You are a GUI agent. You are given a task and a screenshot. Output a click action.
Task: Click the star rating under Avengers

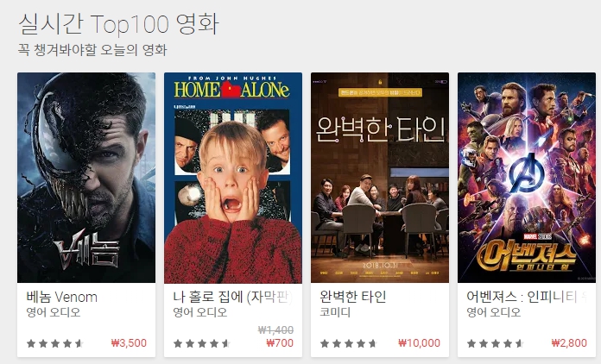pos(496,343)
